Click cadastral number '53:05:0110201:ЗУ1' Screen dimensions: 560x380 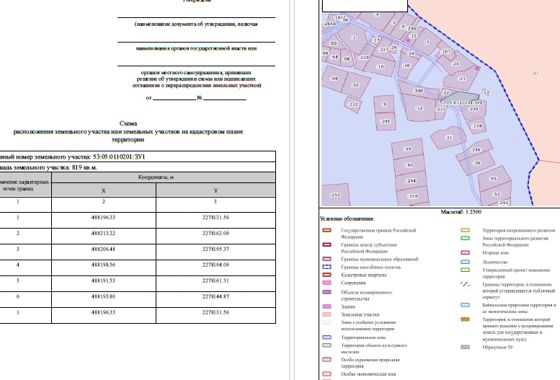click(119, 157)
